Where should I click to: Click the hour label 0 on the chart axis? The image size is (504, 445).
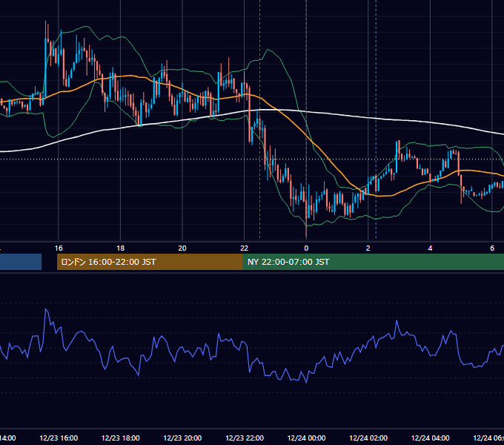[306, 248]
